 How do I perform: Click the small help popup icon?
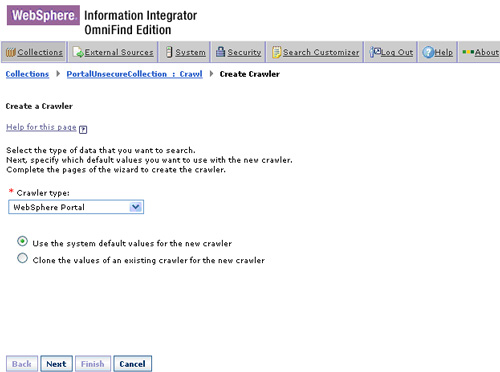click(83, 129)
